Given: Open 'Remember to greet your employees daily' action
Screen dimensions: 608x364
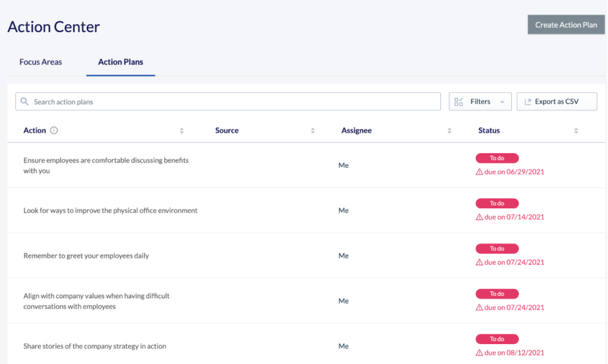Looking at the screenshot, I should 86,255.
